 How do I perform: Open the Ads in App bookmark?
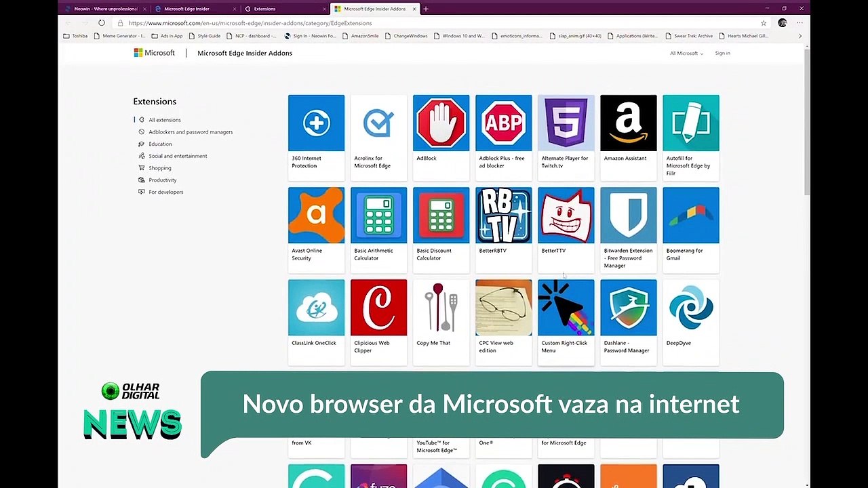click(167, 36)
